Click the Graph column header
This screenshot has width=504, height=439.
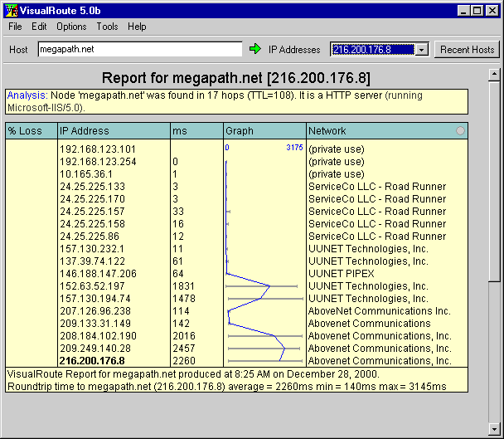[x=265, y=130]
